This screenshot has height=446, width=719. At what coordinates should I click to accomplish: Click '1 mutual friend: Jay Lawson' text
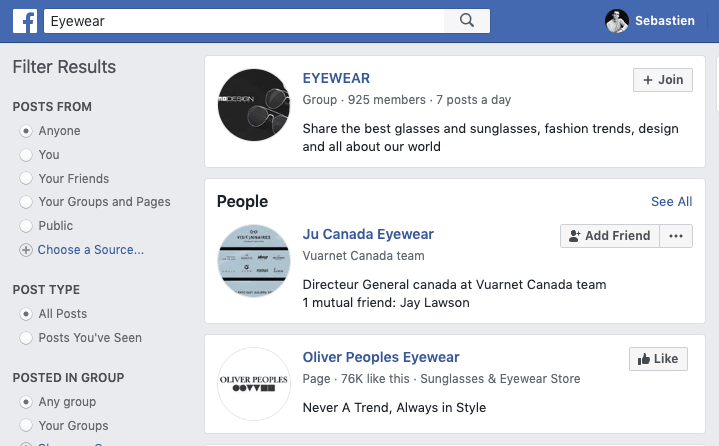pos(386,303)
